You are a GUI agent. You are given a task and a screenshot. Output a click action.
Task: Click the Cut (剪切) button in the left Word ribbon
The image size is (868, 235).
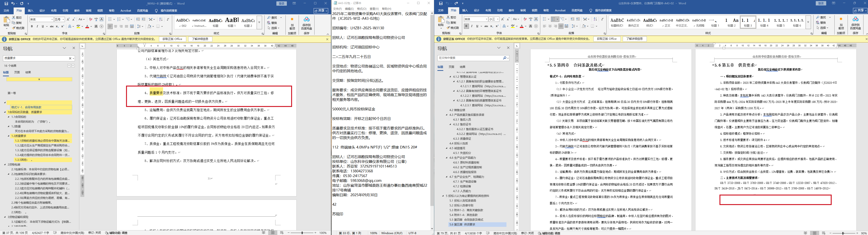point(17,17)
